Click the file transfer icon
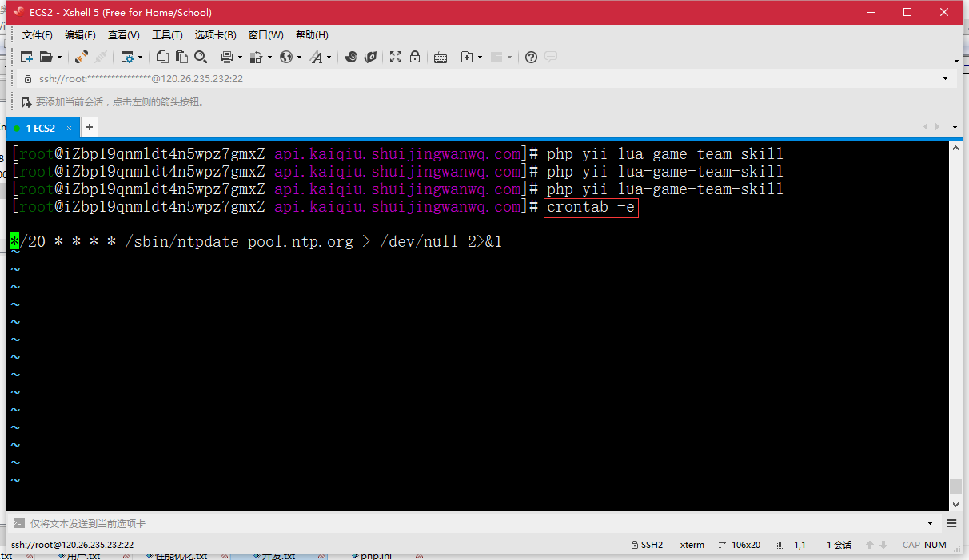Viewport: 969px width, 560px height. click(x=256, y=57)
